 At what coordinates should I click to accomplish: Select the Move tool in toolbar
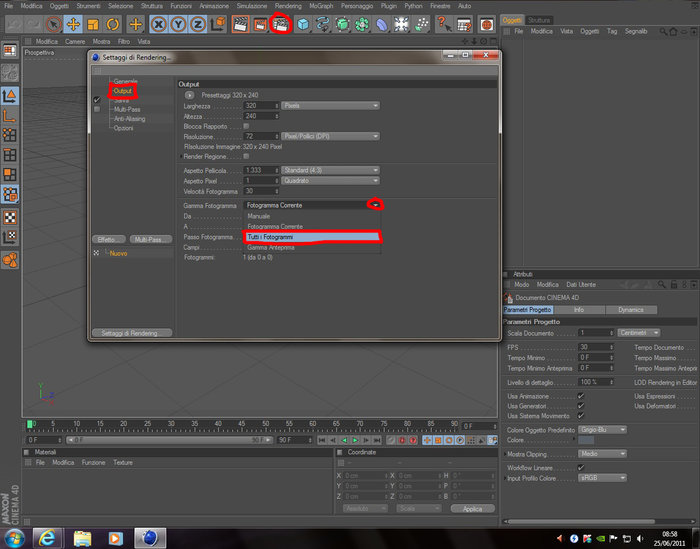73,24
